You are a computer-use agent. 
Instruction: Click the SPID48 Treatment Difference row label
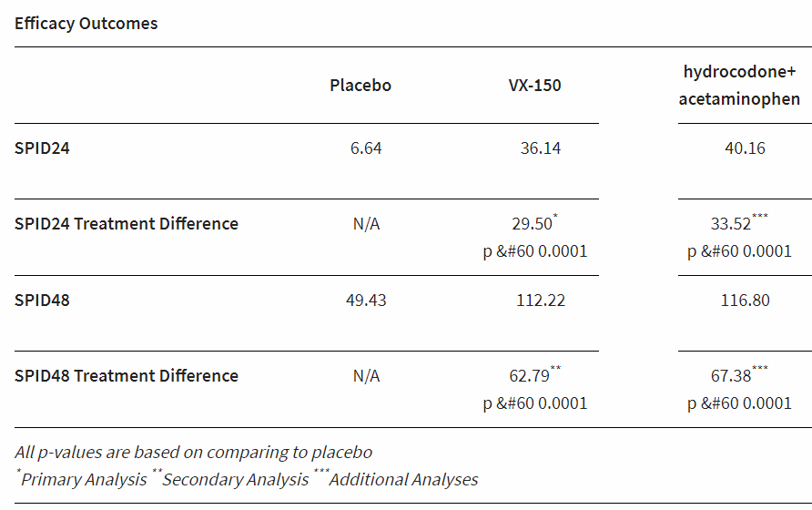click(127, 376)
